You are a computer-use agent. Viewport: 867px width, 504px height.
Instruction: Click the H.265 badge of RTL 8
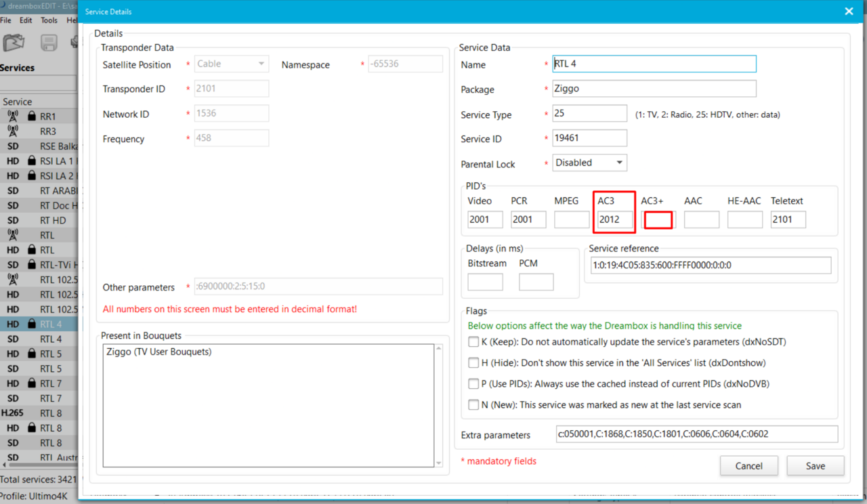12,413
